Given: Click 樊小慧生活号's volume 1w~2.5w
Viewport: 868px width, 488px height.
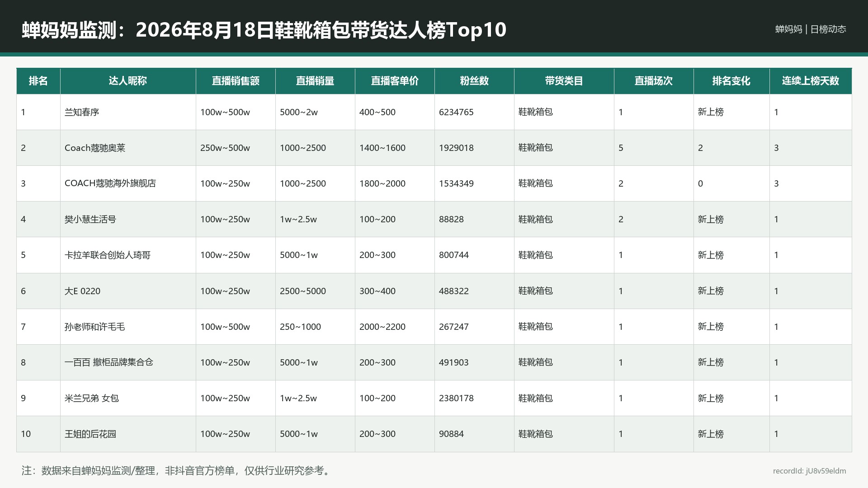Looking at the screenshot, I should coord(298,219).
